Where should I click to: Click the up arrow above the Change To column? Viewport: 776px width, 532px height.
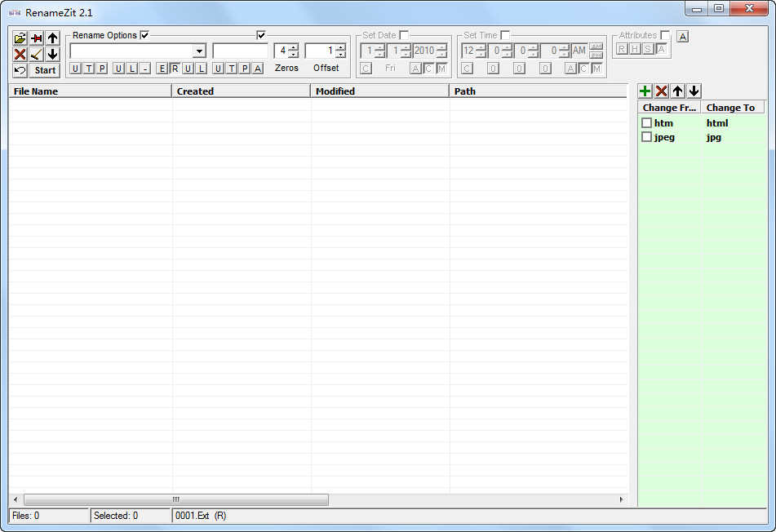coord(677,91)
